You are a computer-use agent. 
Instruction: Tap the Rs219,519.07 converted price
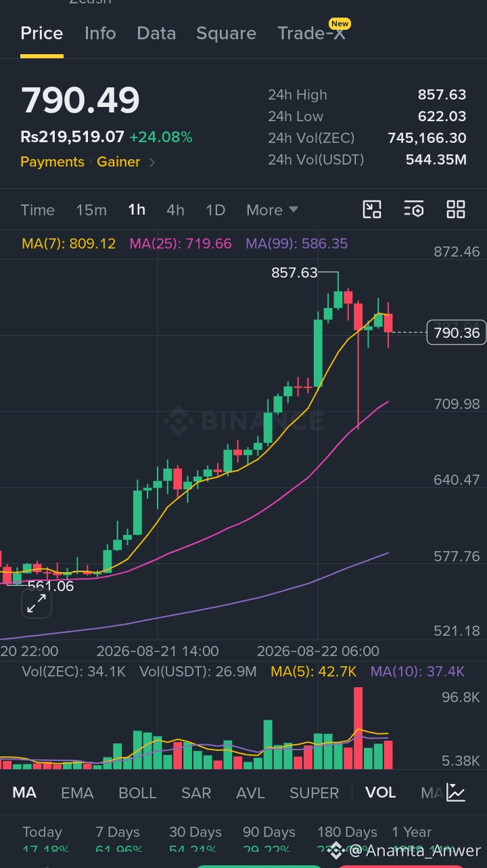pos(72,137)
